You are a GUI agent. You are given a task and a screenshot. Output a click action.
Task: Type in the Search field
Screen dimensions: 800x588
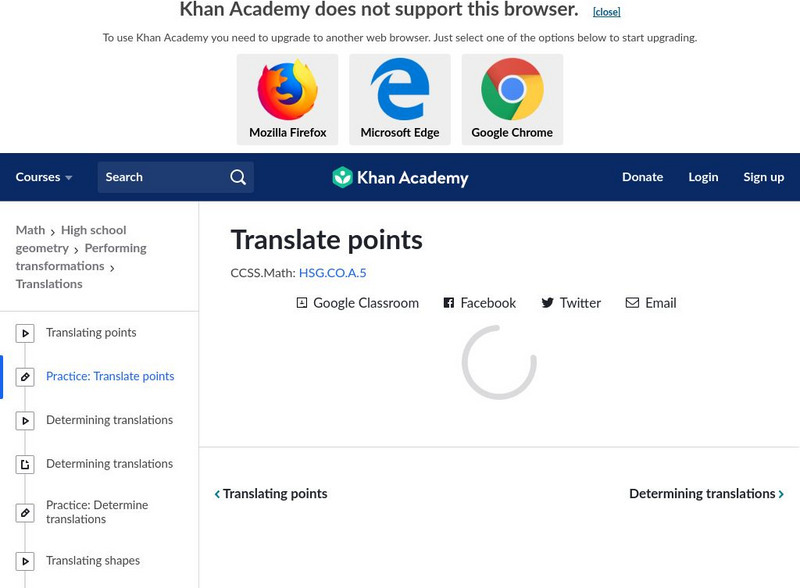coord(160,177)
